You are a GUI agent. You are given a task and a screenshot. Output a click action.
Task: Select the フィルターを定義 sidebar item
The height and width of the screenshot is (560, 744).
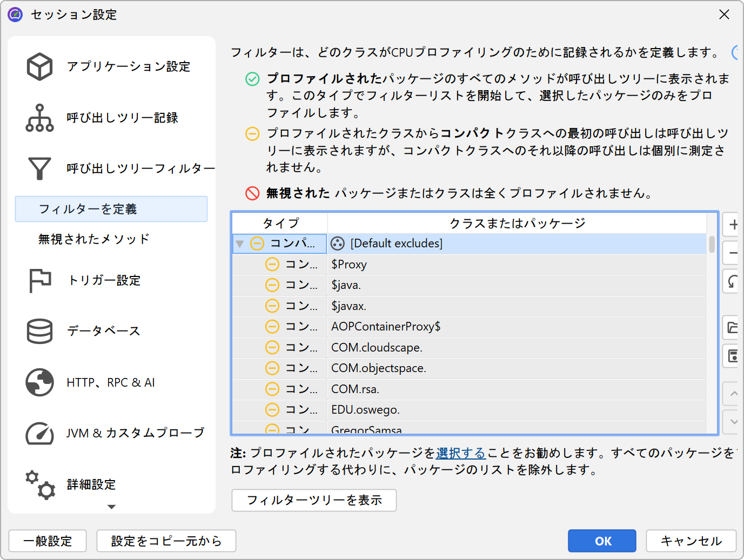pyautogui.click(x=111, y=209)
